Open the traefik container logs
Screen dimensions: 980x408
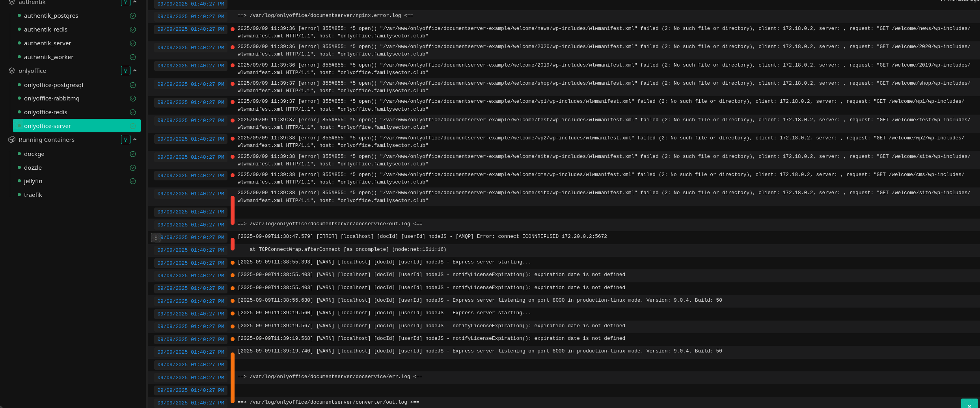tap(33, 195)
